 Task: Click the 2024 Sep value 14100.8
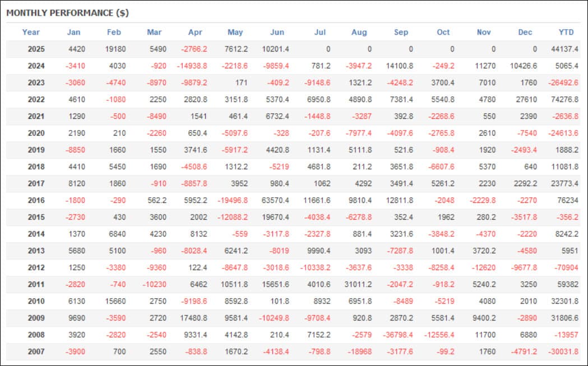(x=399, y=66)
